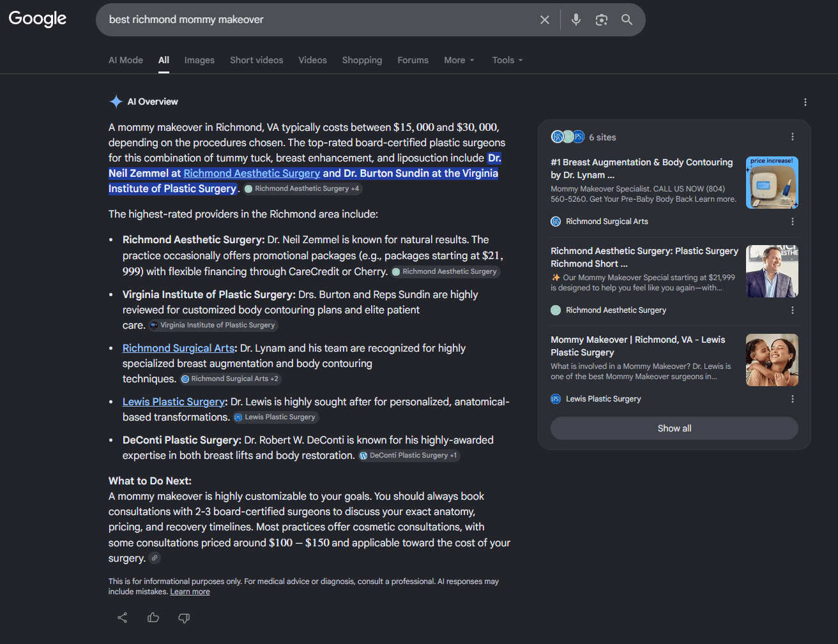Click the Google logo
This screenshot has width=838, height=644.
(x=38, y=19)
